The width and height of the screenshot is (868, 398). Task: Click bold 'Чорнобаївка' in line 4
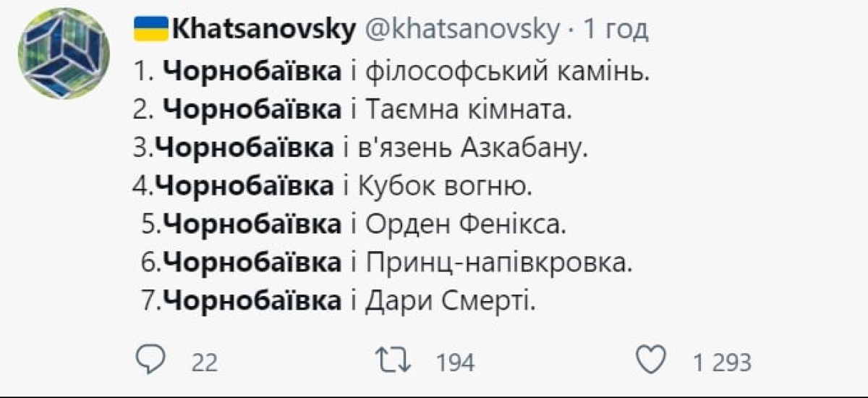[244, 186]
